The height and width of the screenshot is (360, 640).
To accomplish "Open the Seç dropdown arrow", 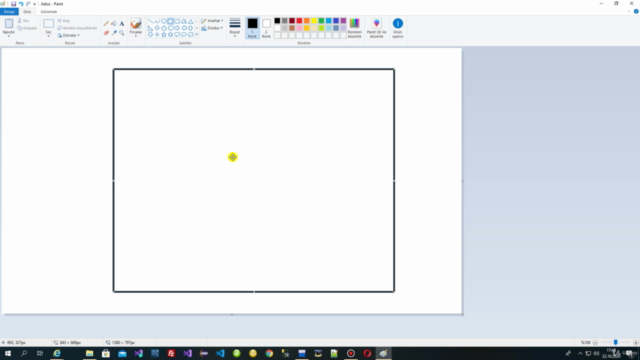I will click(49, 36).
